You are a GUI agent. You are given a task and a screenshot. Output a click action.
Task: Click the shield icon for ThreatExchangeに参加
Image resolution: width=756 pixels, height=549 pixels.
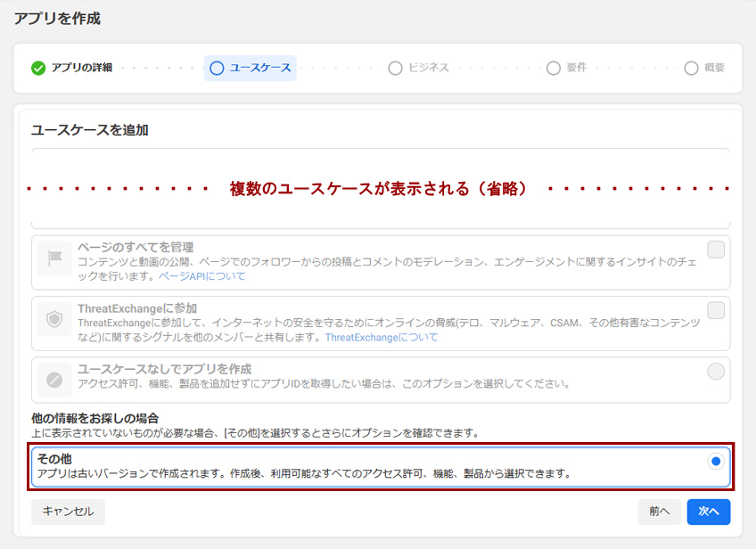click(x=54, y=318)
